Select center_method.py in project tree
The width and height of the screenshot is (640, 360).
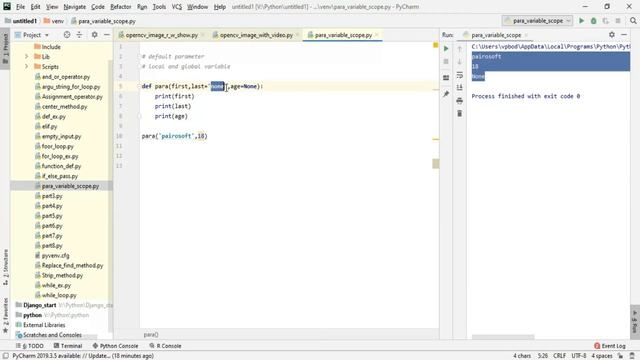point(64,107)
